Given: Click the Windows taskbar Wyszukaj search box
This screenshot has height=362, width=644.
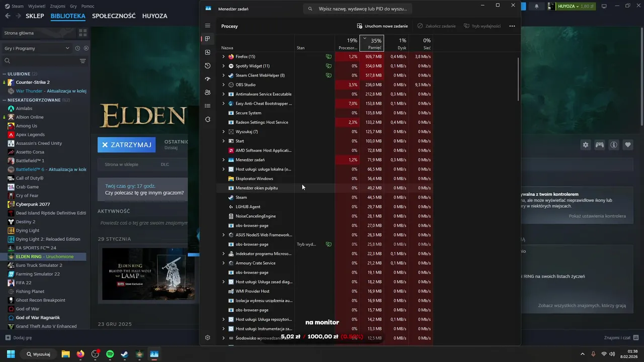Looking at the screenshot, I should tap(39, 354).
